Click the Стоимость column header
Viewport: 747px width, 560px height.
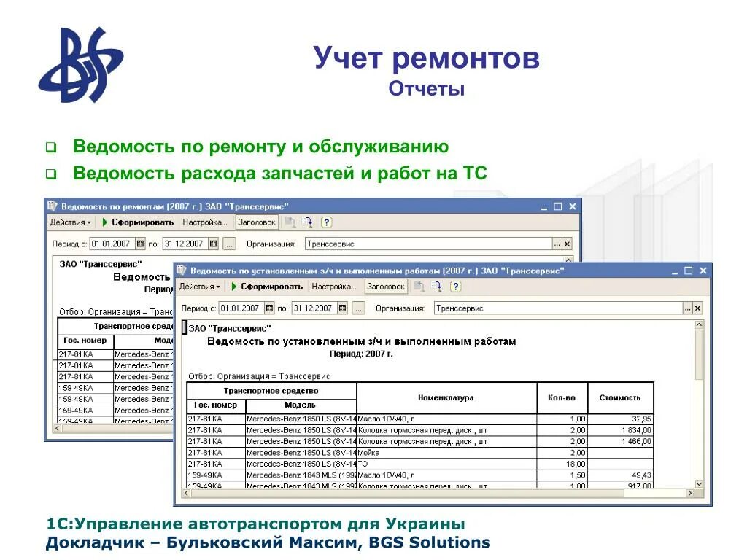tap(620, 397)
